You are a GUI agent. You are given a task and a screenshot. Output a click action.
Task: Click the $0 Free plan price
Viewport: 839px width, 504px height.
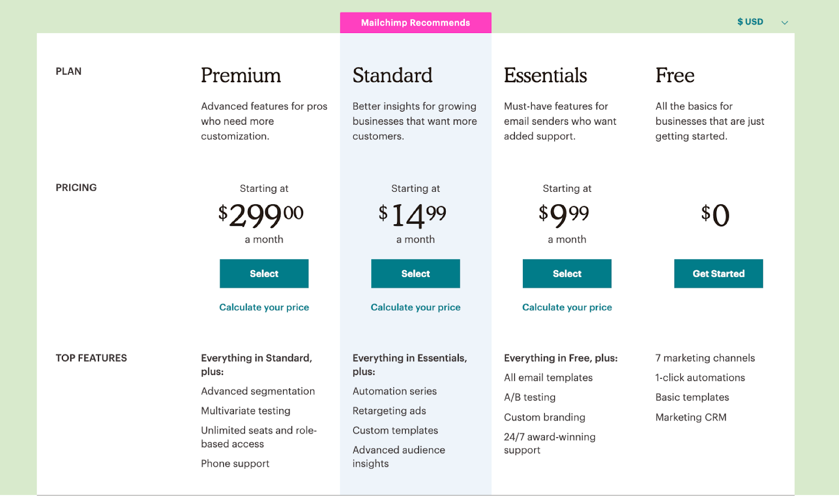[x=716, y=215]
